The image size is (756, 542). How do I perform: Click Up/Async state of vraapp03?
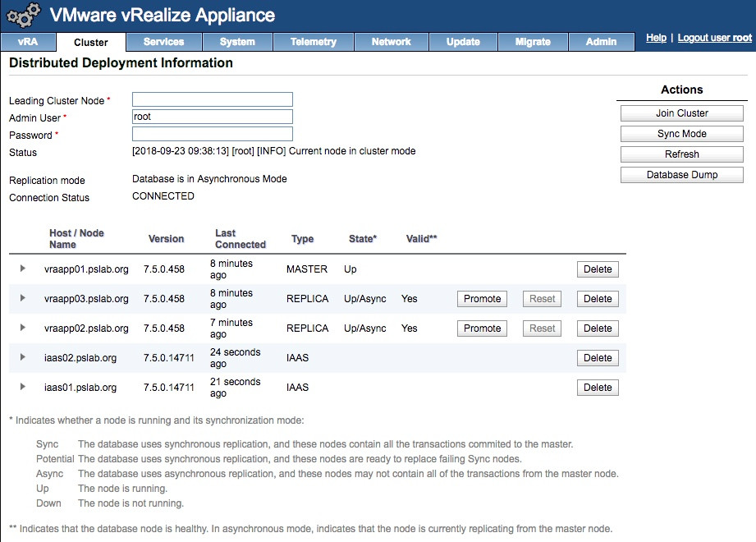click(x=365, y=299)
